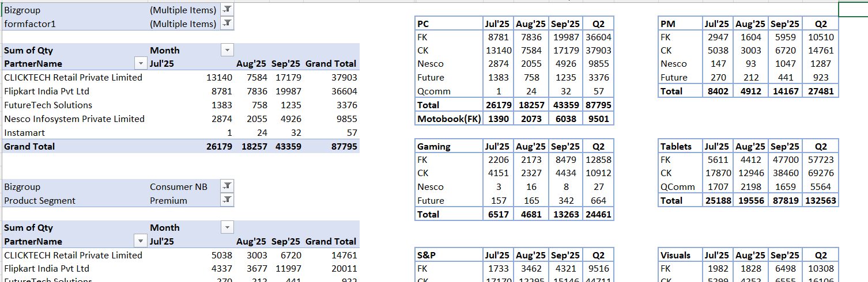The height and width of the screenshot is (282, 868).
Task: Click the Tablets total value 132563
Action: point(821,200)
